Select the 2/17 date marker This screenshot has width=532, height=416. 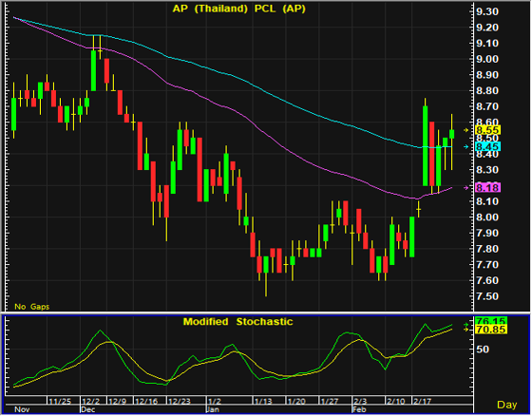pyautogui.click(x=422, y=401)
